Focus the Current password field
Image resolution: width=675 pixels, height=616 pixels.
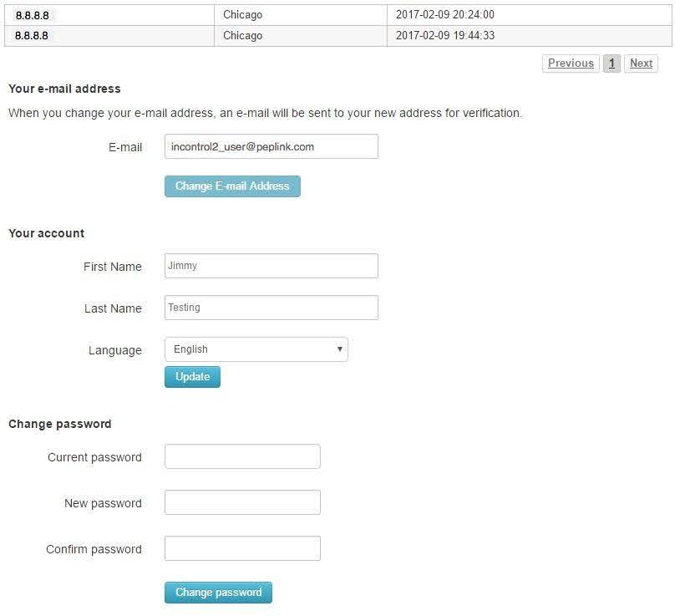coord(242,457)
